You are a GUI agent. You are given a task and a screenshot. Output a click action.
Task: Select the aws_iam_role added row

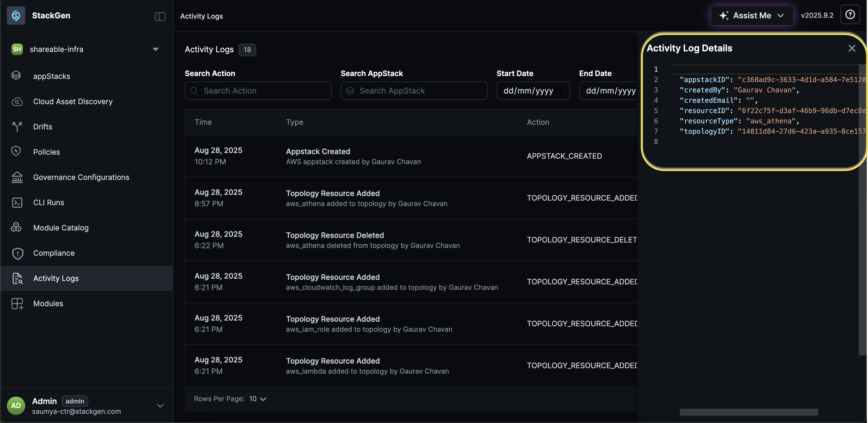coord(411,324)
